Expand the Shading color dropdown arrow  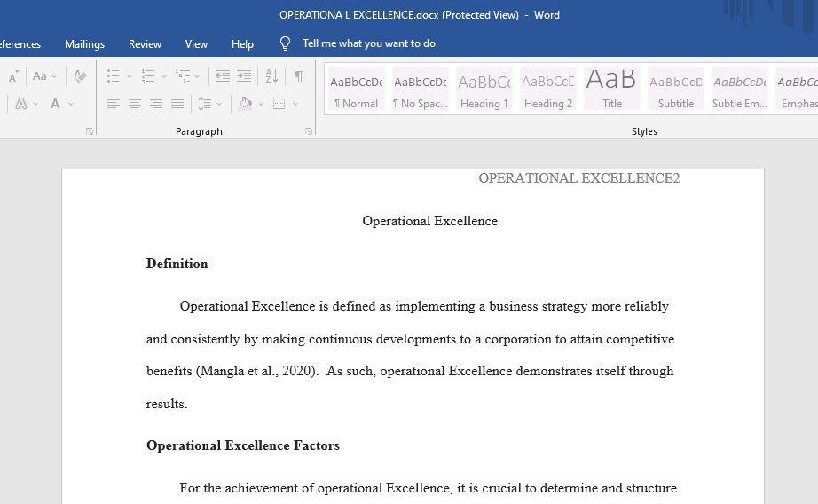261,105
